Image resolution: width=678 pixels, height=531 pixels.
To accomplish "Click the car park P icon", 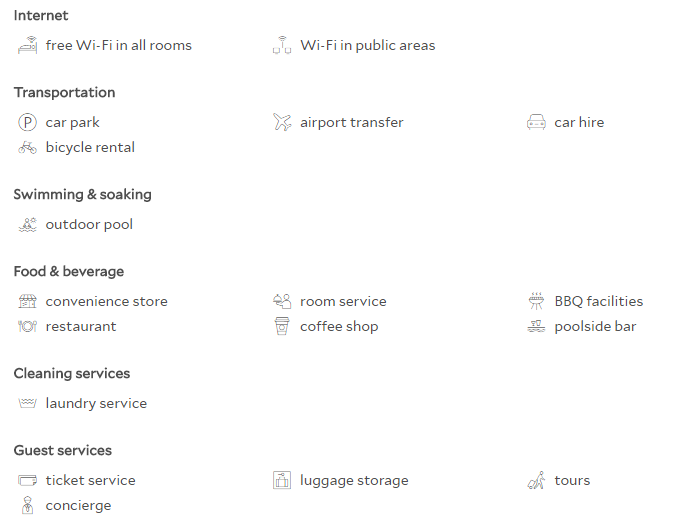I will tap(28, 122).
